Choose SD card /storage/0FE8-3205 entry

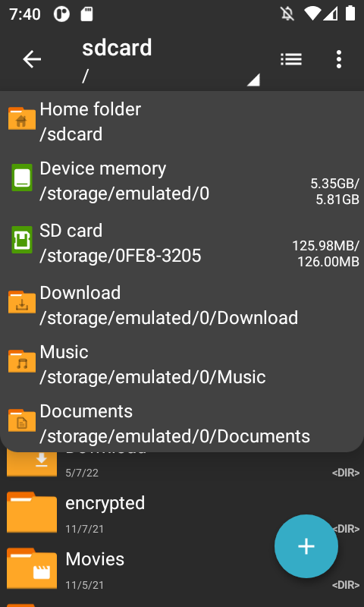pos(182,243)
